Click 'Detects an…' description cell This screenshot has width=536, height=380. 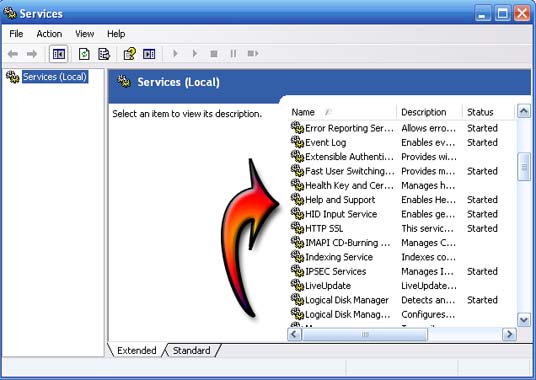(x=428, y=300)
